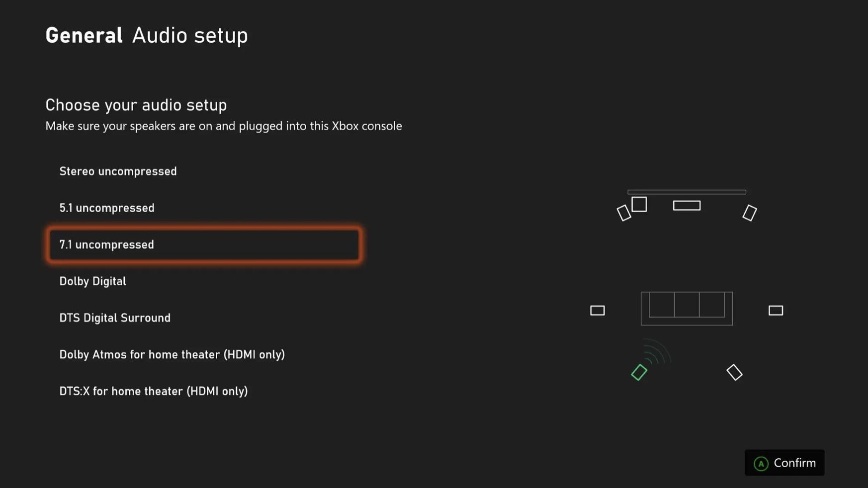Image resolution: width=868 pixels, height=488 pixels.
Task: Click the front right speaker icon
Action: tap(750, 213)
